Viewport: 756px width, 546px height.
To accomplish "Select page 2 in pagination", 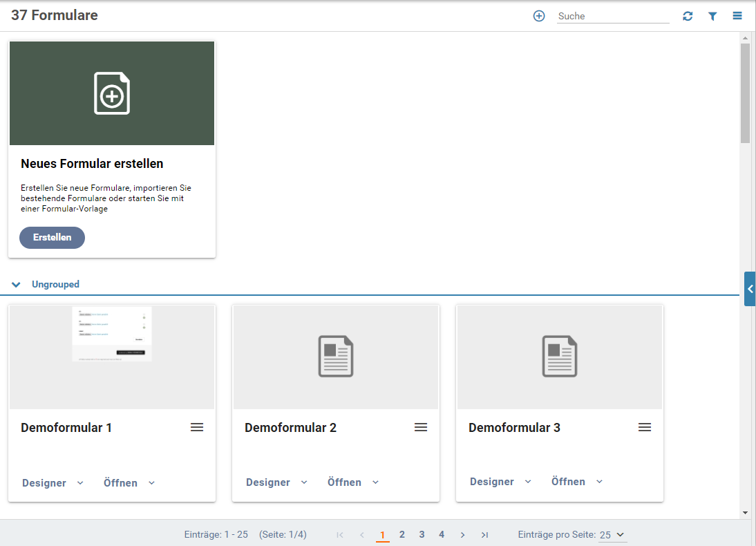I will click(402, 534).
